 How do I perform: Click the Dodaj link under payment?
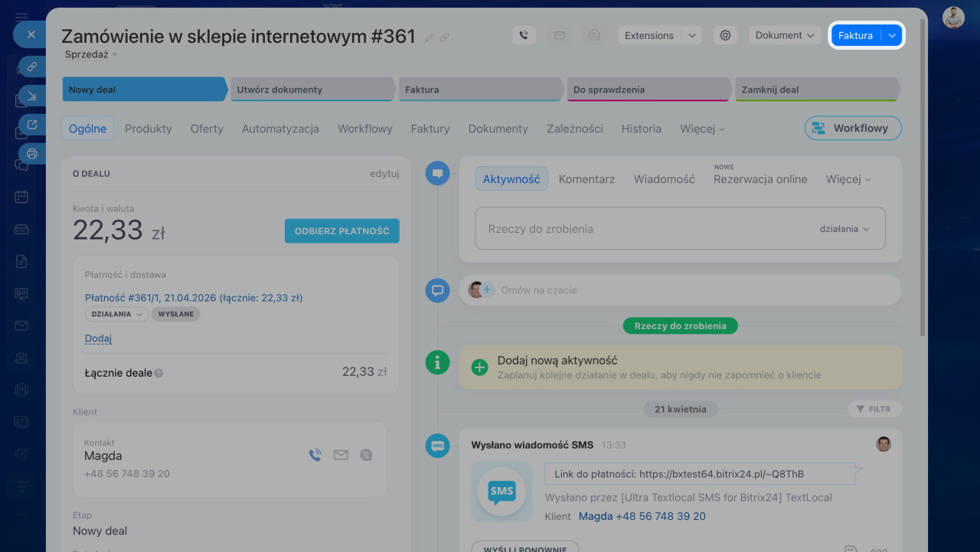point(98,338)
